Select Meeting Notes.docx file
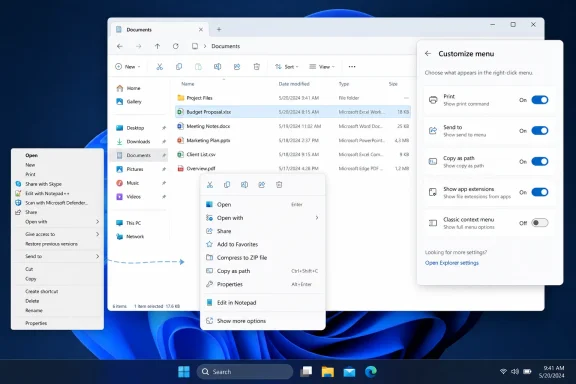The height and width of the screenshot is (384, 576). pyautogui.click(x=293, y=126)
